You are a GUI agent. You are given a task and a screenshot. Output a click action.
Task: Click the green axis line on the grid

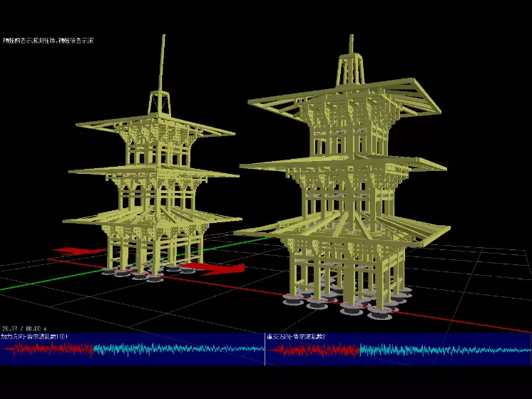point(29,288)
